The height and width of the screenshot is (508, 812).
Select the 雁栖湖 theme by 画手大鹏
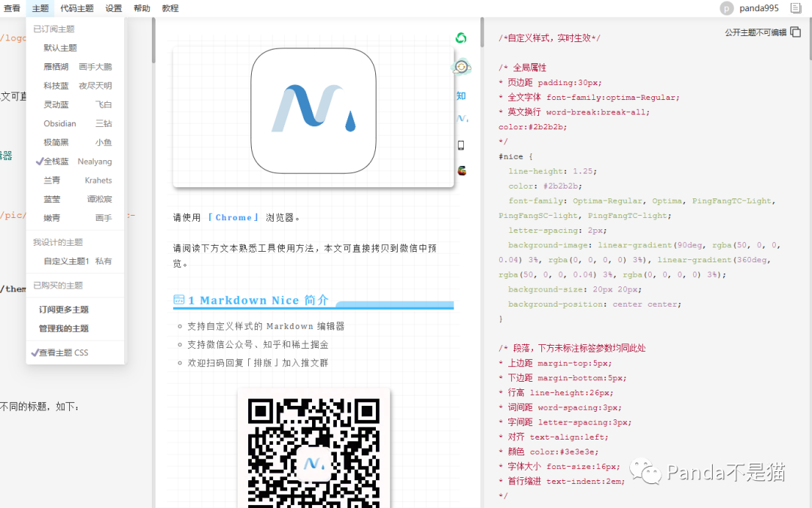click(x=76, y=67)
